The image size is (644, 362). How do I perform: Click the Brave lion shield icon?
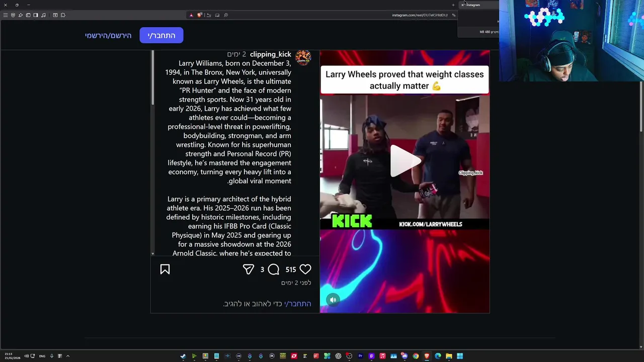pyautogui.click(x=200, y=15)
